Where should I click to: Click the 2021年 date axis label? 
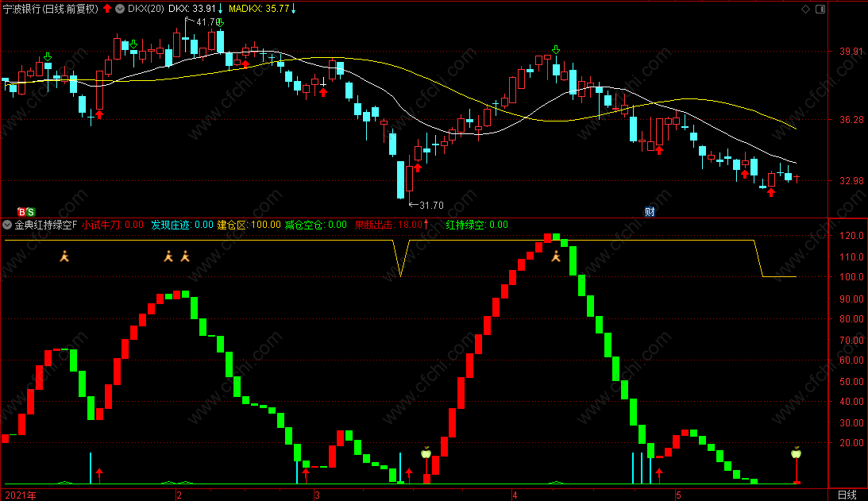point(21,495)
